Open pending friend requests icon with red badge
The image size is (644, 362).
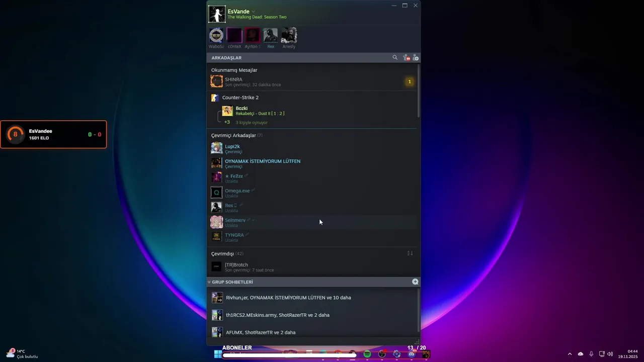406,57
